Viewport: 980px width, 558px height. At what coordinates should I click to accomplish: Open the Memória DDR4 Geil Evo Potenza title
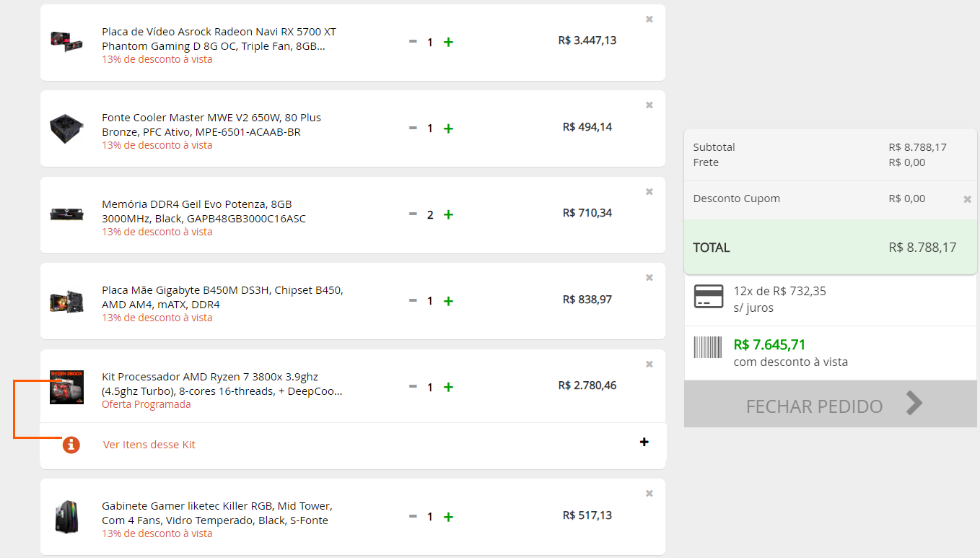204,212
